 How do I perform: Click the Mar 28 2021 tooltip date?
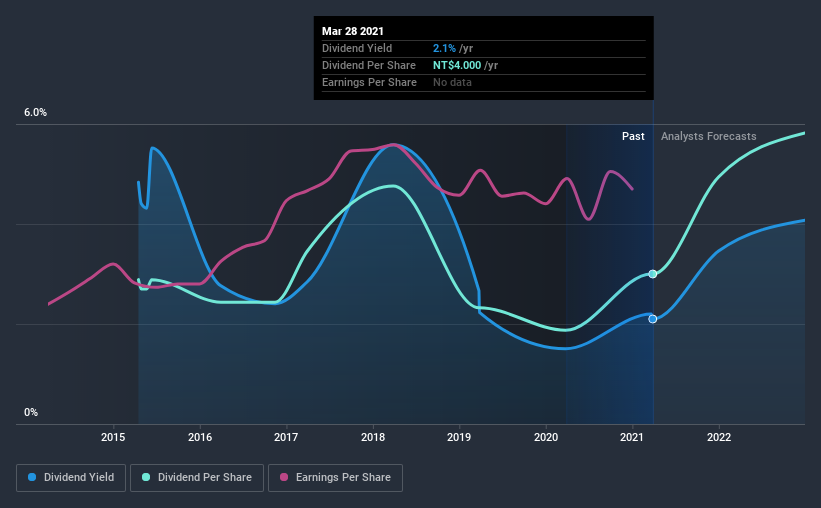coord(353,31)
